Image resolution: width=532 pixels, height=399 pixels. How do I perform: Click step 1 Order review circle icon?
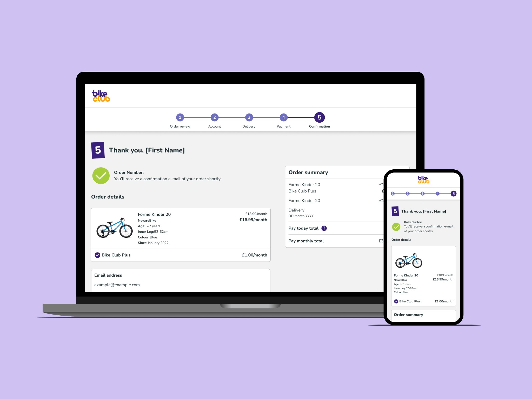pyautogui.click(x=179, y=117)
